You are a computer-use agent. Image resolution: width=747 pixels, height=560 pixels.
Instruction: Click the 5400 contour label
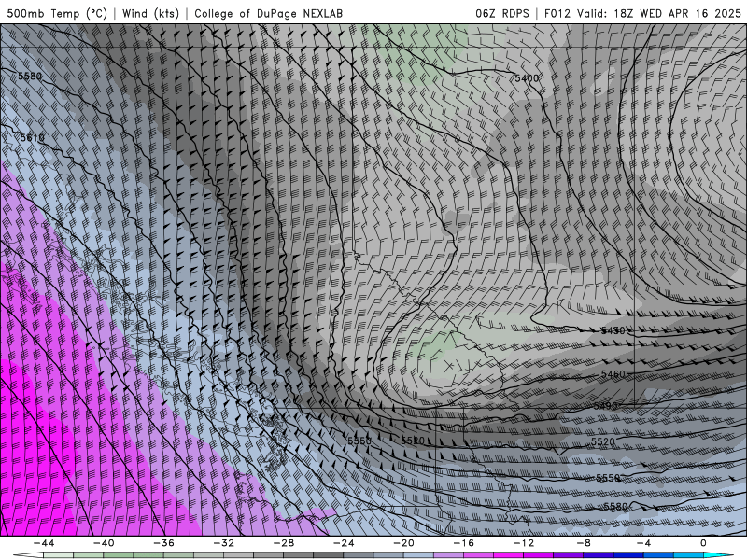tap(527, 78)
